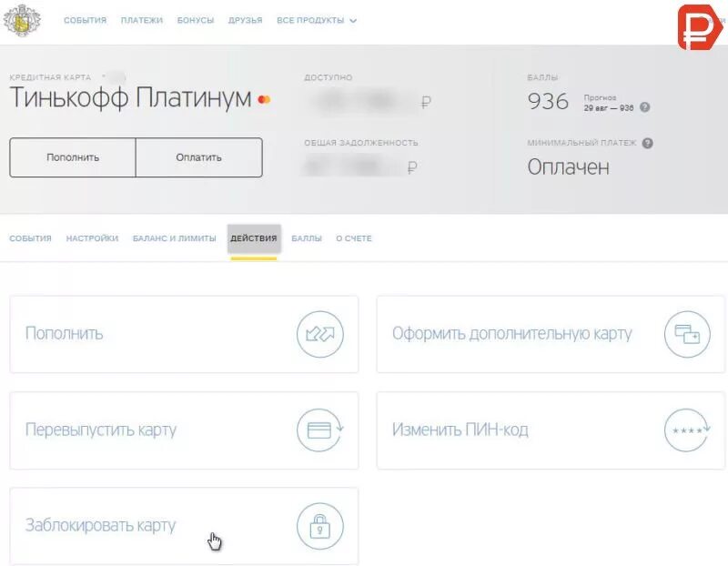The height and width of the screenshot is (566, 728).
Task: Choose Заблокировать карту action
Action: coord(184,526)
